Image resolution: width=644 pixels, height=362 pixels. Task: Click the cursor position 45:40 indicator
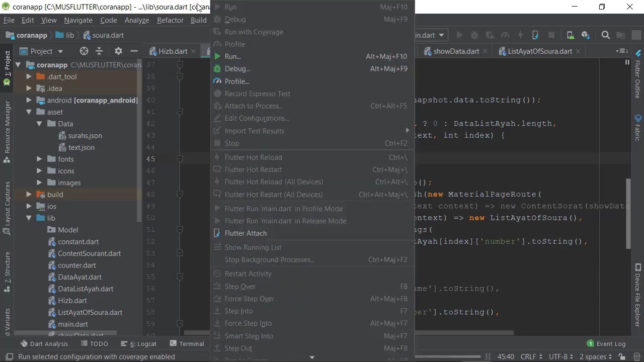[x=506, y=356]
